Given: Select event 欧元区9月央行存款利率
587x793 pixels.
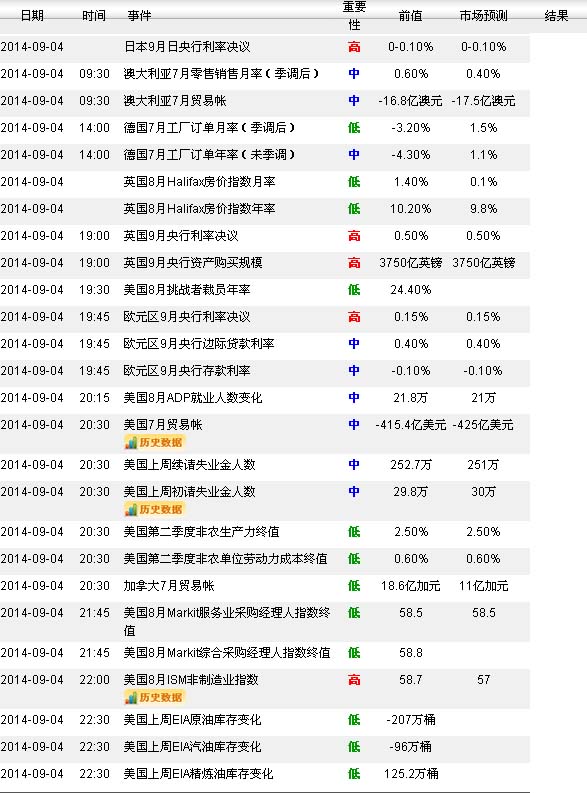Looking at the screenshot, I should 187,371.
